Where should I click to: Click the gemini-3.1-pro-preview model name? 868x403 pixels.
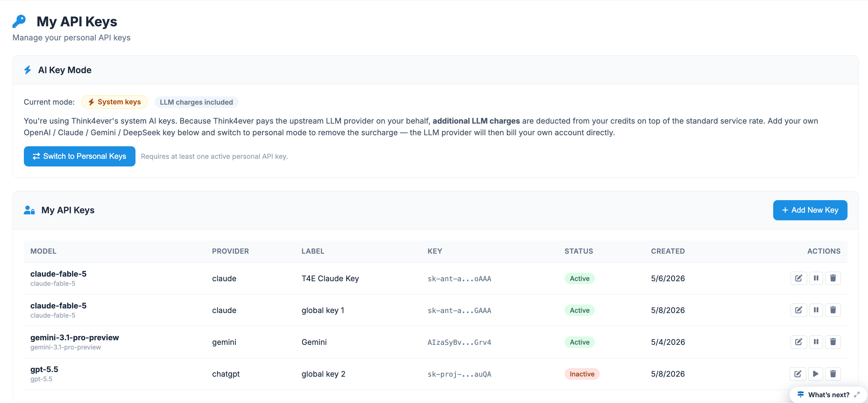(74, 337)
